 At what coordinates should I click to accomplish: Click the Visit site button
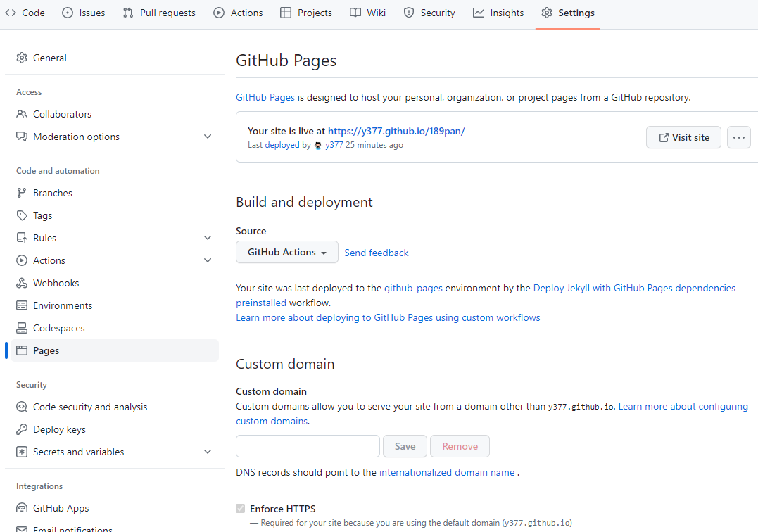click(683, 137)
